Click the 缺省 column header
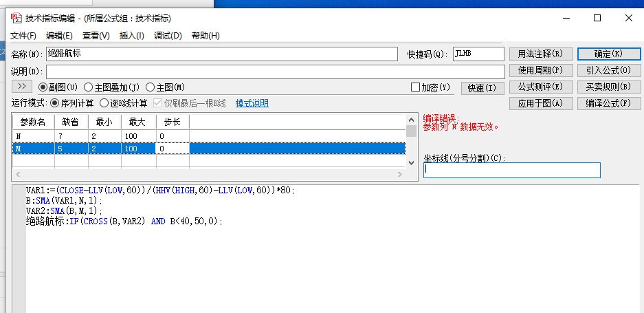This screenshot has width=644, height=313. [x=71, y=122]
